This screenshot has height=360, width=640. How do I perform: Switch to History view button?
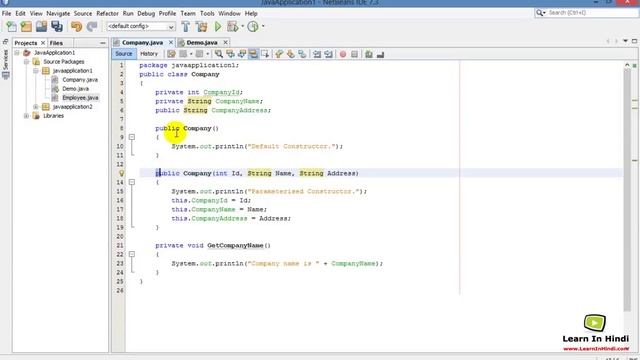pyautogui.click(x=149, y=54)
